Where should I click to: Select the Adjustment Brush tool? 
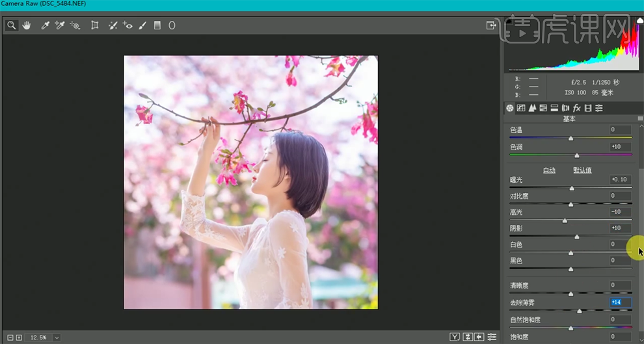(142, 25)
